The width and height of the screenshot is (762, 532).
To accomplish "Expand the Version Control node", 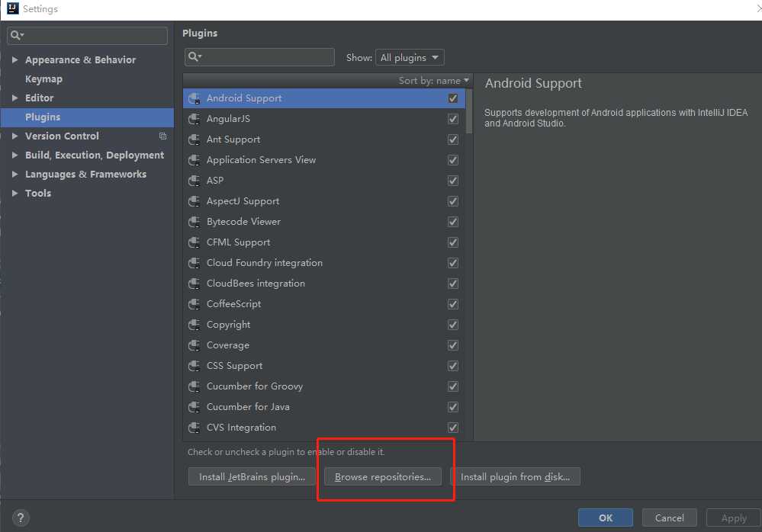I will click(x=14, y=136).
